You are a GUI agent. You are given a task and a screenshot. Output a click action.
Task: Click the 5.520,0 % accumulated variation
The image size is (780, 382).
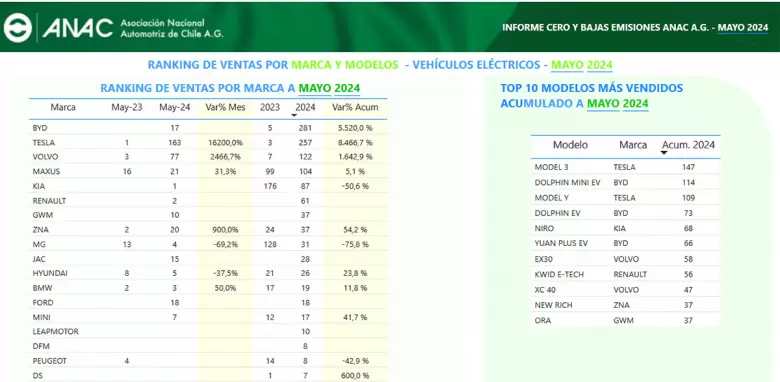tap(355, 128)
